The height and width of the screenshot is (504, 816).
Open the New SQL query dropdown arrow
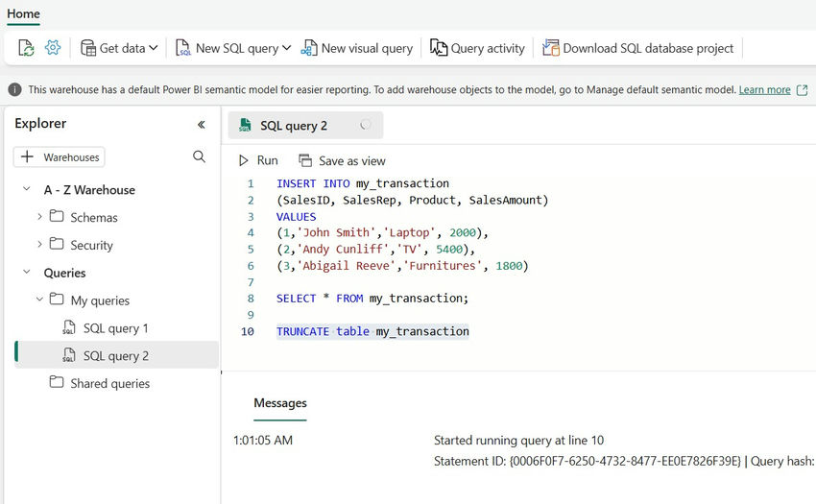tap(286, 48)
